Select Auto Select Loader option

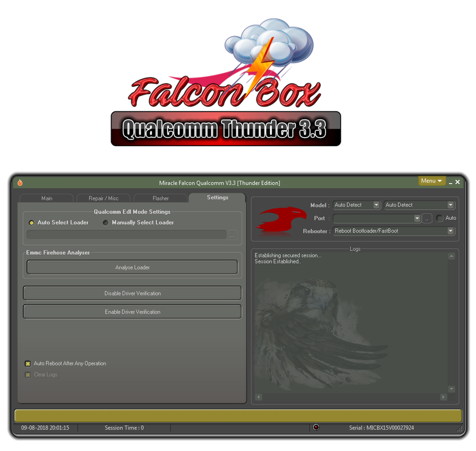pyautogui.click(x=59, y=223)
